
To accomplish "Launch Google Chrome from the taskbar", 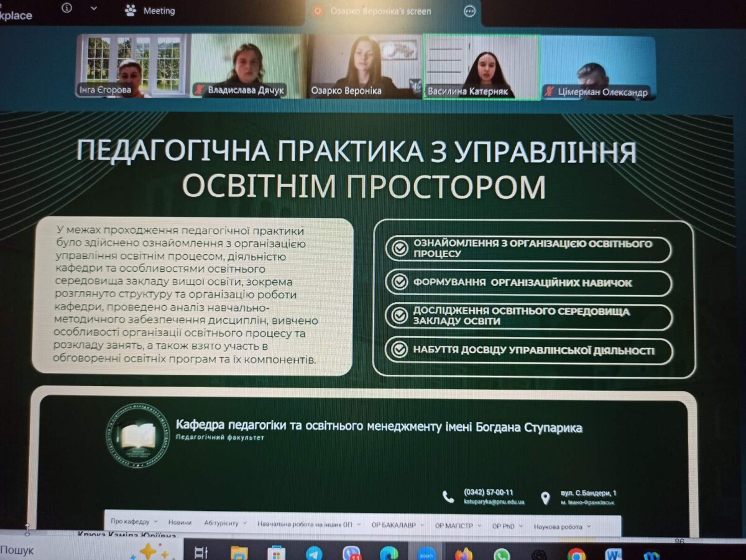I will [x=576, y=554].
